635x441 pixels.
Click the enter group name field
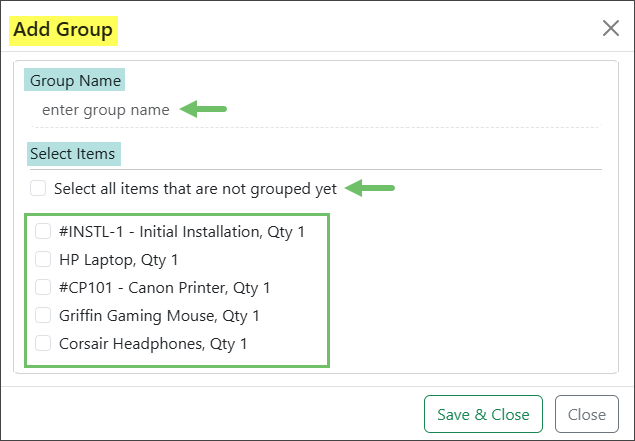[316, 110]
